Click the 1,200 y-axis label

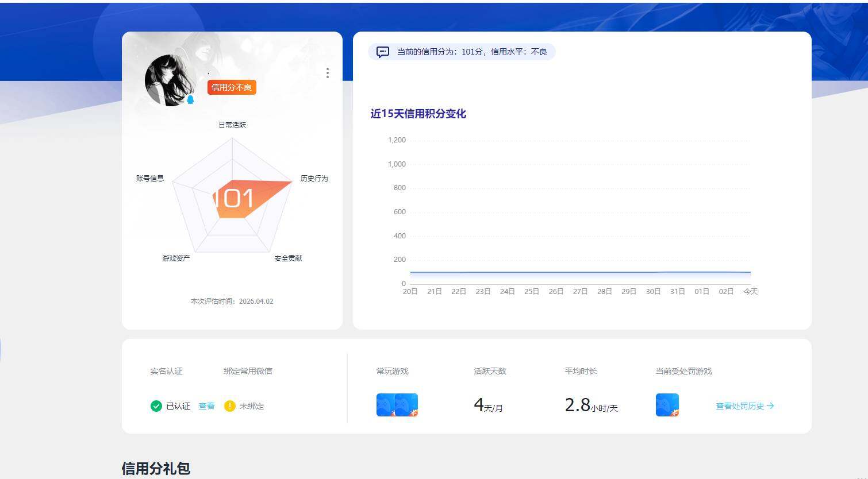[397, 140]
